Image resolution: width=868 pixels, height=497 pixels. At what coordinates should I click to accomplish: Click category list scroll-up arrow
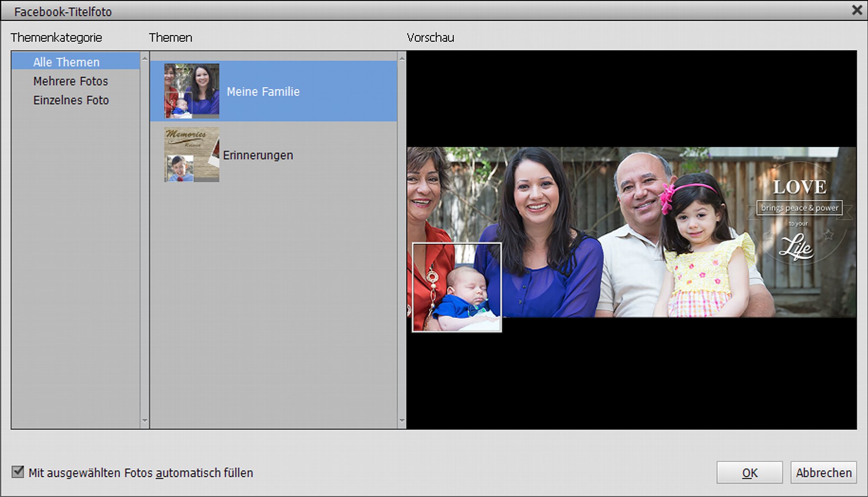coord(145,58)
